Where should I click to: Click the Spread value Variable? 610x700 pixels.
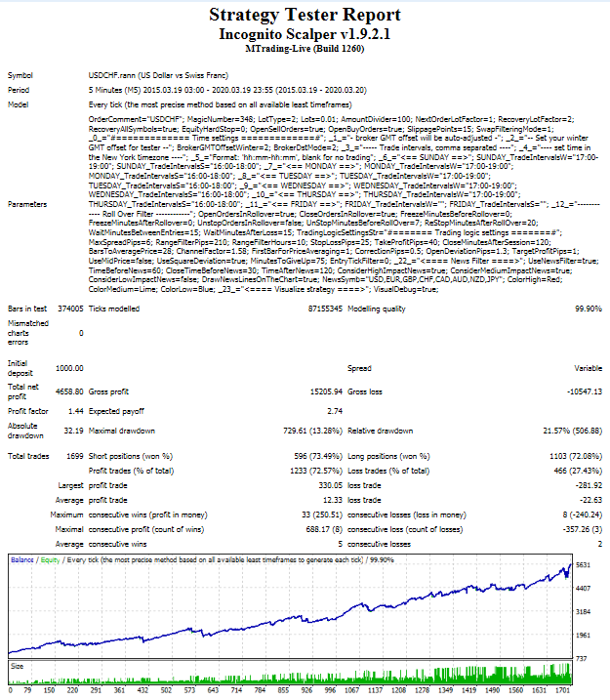(588, 368)
